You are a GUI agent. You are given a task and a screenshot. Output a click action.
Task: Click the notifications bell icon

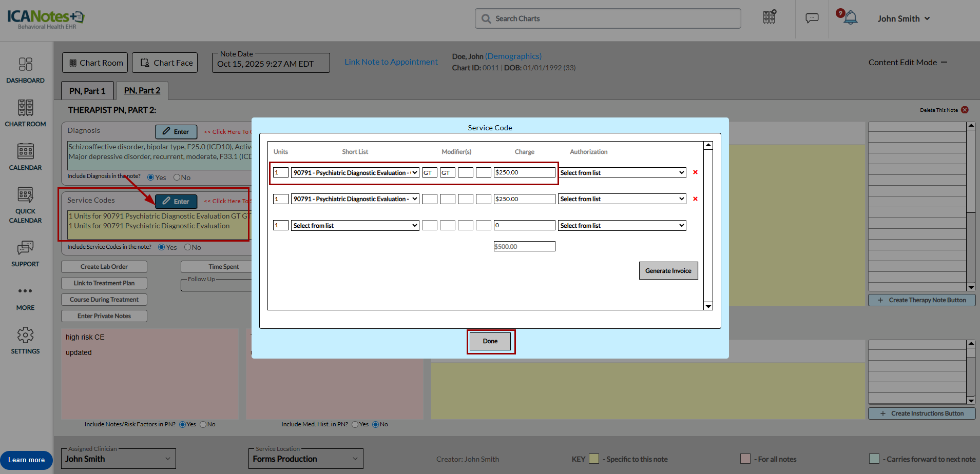click(851, 18)
